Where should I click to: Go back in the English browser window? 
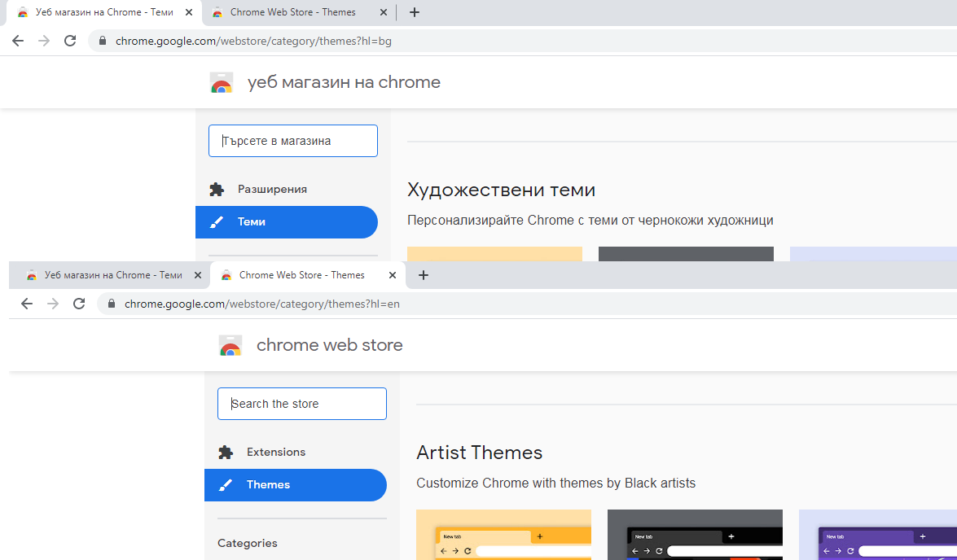point(27,304)
